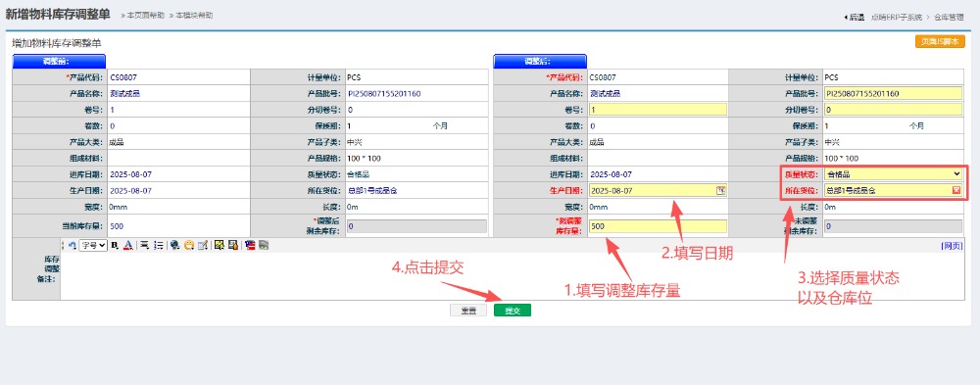The image size is (980, 385).
Task: Click the 重置 reset button
Action: tap(468, 311)
